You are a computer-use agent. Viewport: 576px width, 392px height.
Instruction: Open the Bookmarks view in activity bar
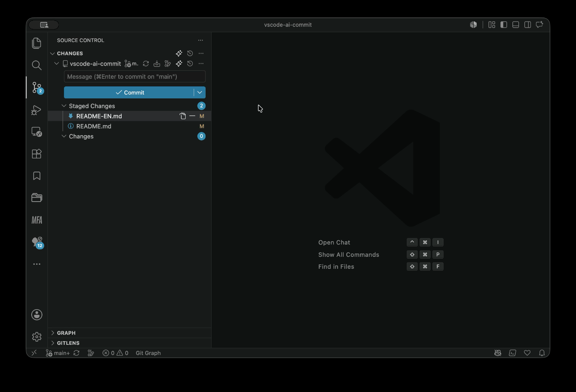pos(37,176)
